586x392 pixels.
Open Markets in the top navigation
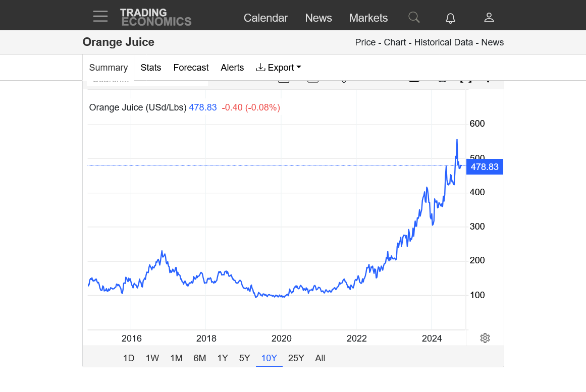pyautogui.click(x=368, y=18)
